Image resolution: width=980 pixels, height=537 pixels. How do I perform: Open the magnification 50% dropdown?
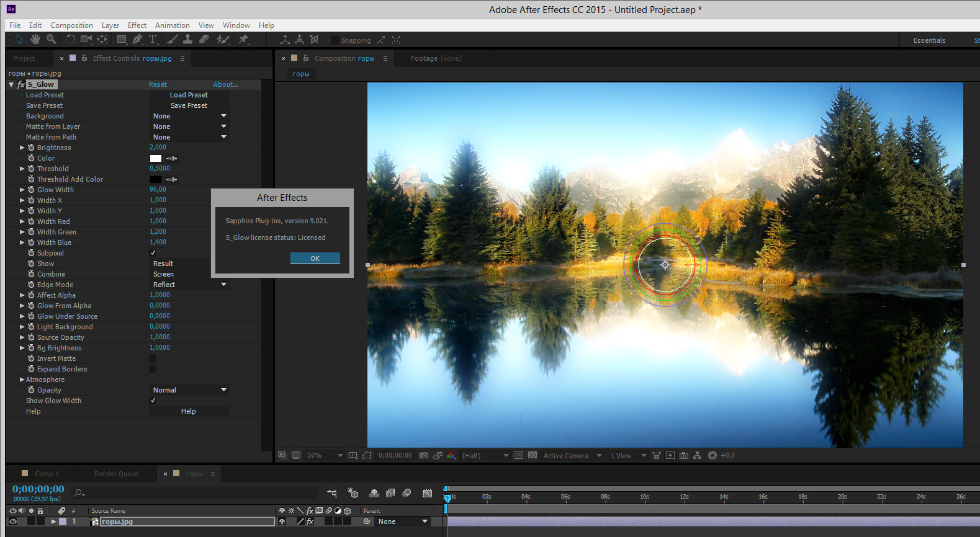point(325,455)
